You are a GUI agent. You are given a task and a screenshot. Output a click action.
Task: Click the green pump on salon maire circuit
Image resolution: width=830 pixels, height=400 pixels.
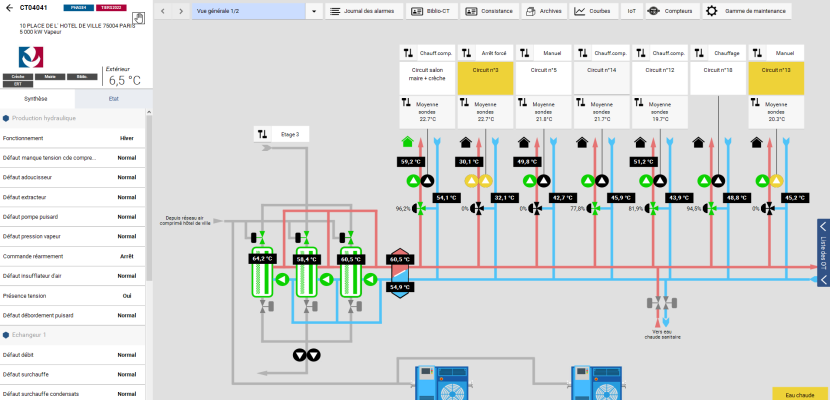tap(413, 181)
